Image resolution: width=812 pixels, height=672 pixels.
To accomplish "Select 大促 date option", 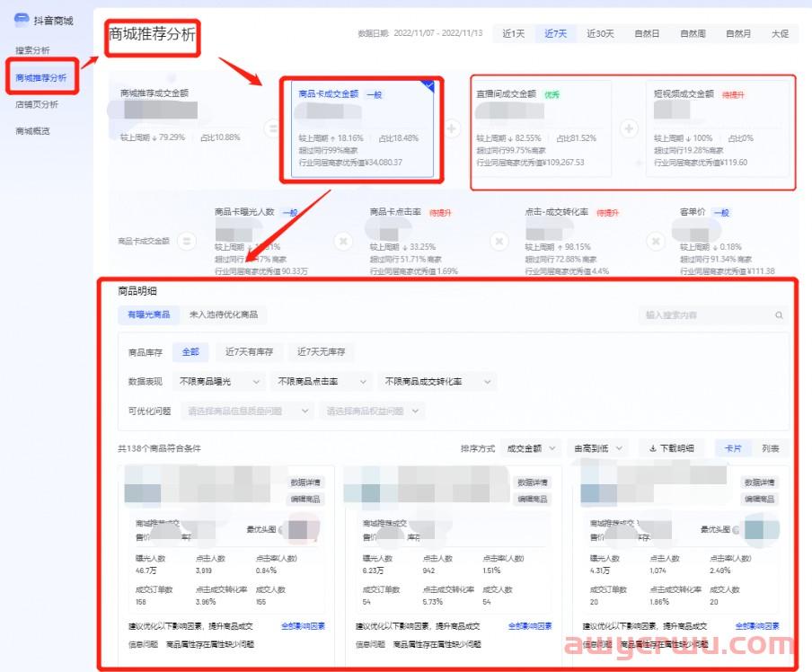I will (780, 33).
